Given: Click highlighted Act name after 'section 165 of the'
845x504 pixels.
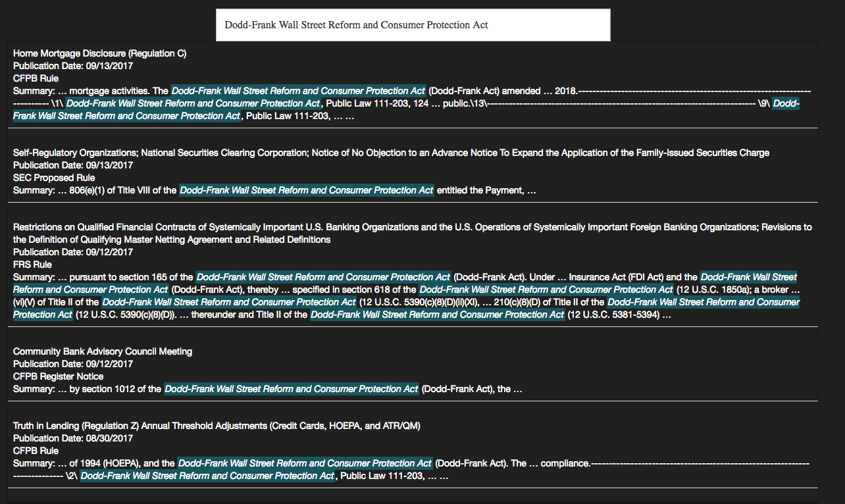Looking at the screenshot, I should click(323, 277).
